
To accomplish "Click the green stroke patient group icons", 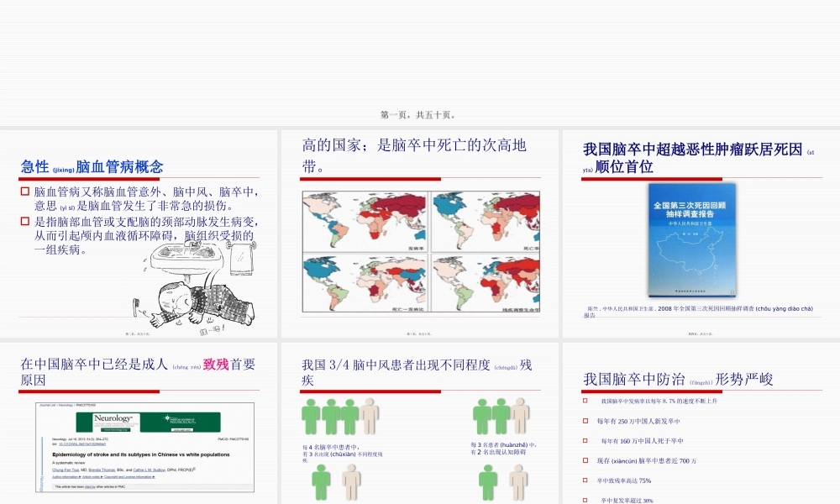I will click(330, 417).
